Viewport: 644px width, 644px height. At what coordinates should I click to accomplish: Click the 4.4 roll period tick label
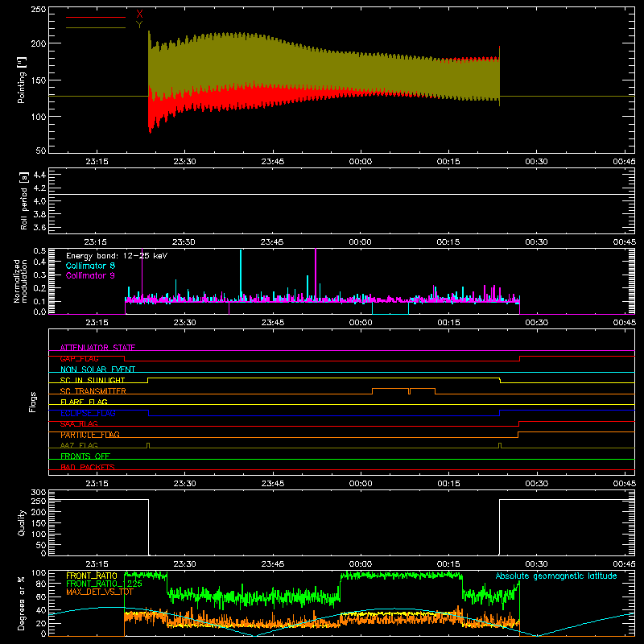[x=39, y=175]
